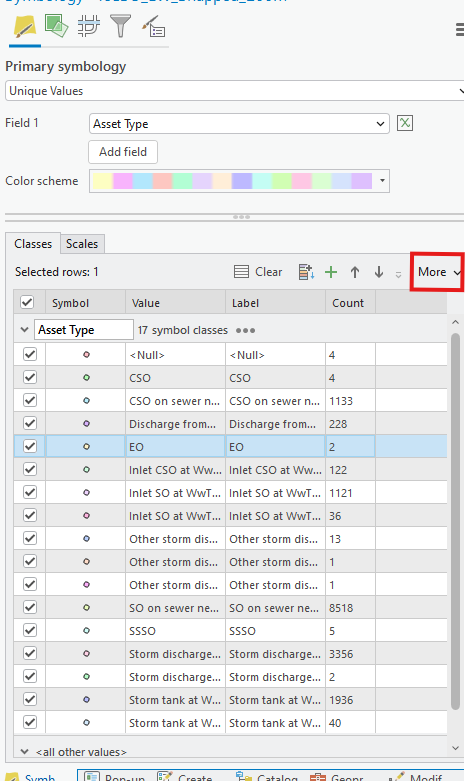Move selected class down with arrow
Viewport: 466px width, 781px height.
[379, 272]
